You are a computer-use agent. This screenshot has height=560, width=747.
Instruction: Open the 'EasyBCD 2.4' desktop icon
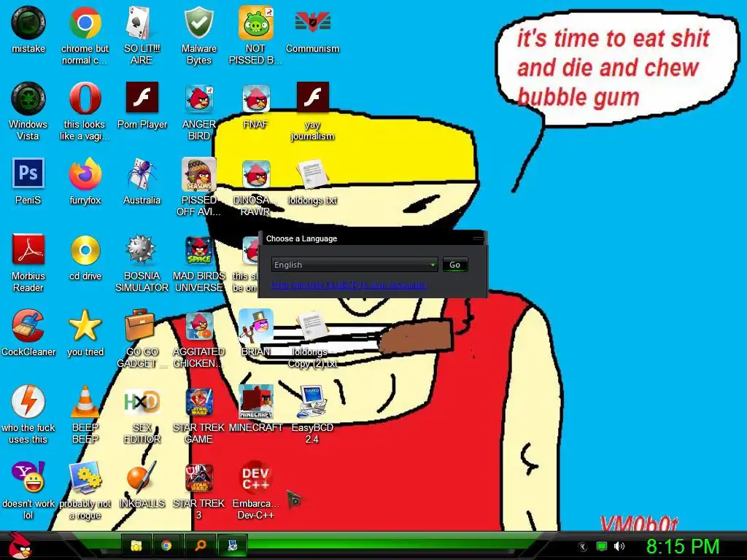click(x=312, y=402)
